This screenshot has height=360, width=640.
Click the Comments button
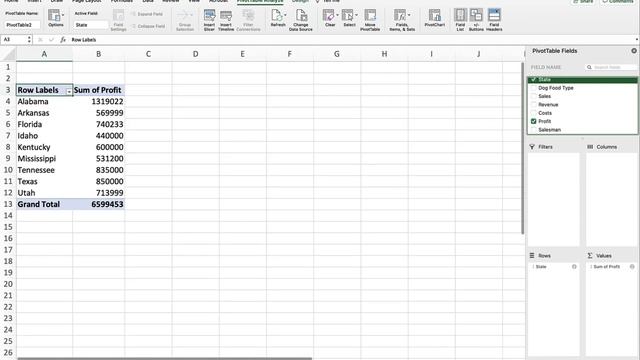[618, 2]
